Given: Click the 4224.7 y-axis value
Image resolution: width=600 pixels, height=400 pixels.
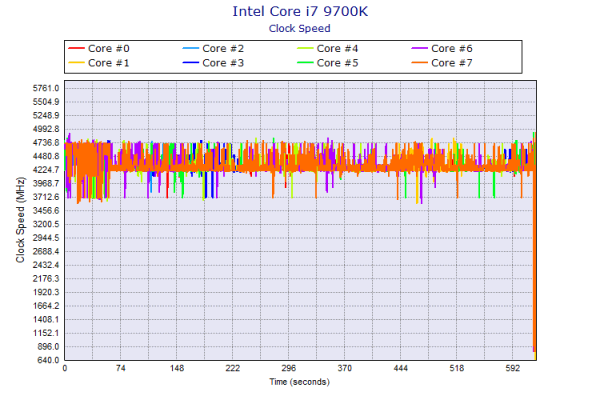Looking at the screenshot, I should [46, 170].
